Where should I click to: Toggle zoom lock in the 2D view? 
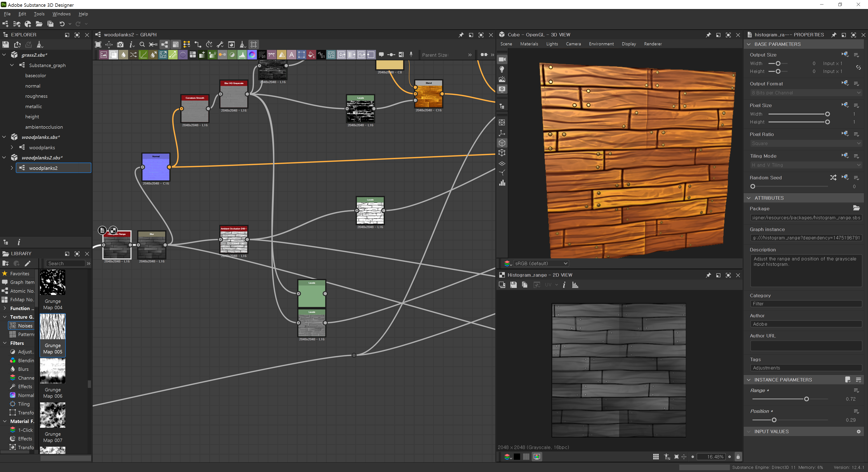tap(738, 457)
